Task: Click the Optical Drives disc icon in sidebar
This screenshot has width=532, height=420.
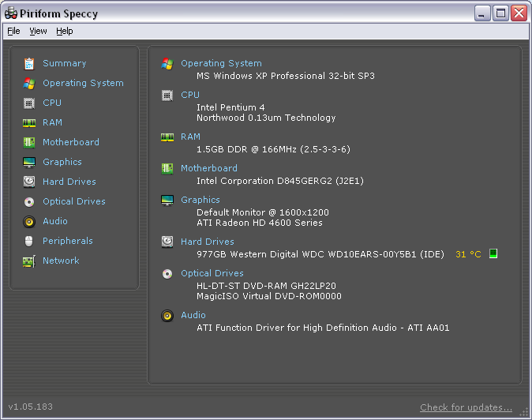Action: click(x=29, y=202)
